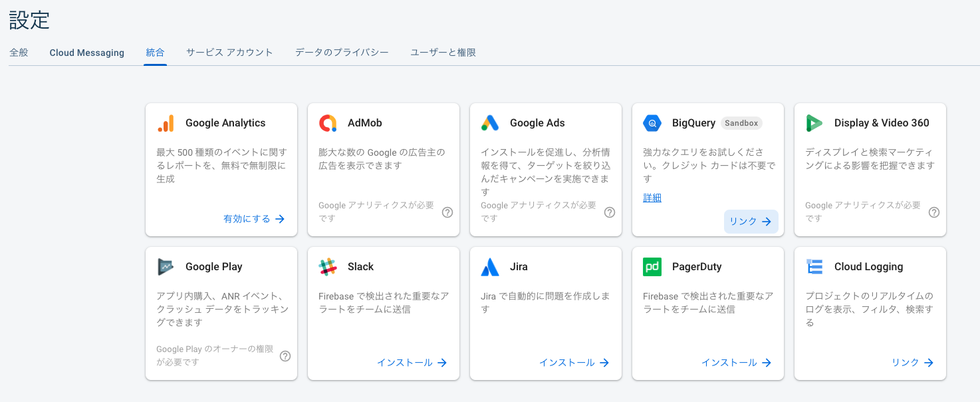Click 'Jira で自動的に問題を作成します' description
Screen dimensions: 980x402
coord(545,303)
